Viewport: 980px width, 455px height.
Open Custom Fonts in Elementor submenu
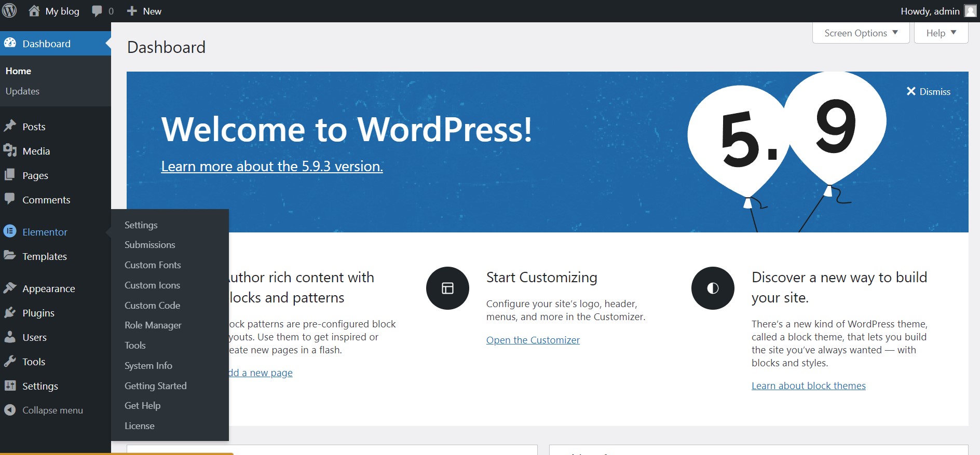pos(153,265)
